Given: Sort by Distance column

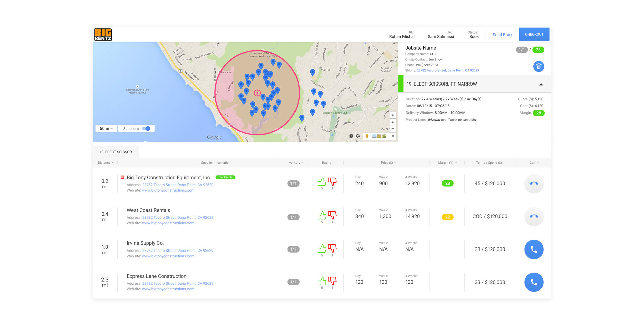Looking at the screenshot, I should click(106, 163).
